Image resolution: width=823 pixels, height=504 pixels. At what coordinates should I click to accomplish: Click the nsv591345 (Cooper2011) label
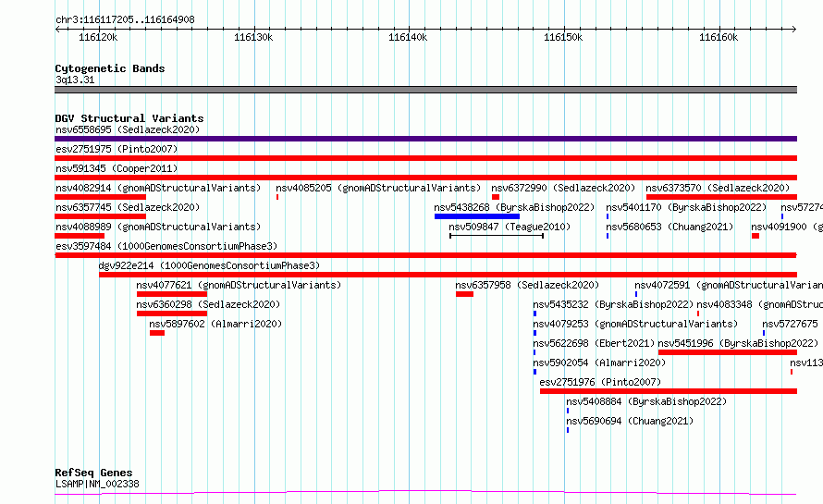(117, 168)
